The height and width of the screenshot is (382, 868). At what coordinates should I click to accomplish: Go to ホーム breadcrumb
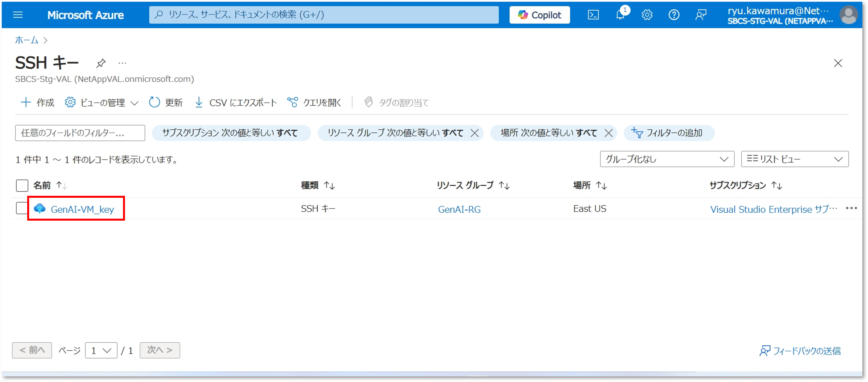(x=27, y=40)
